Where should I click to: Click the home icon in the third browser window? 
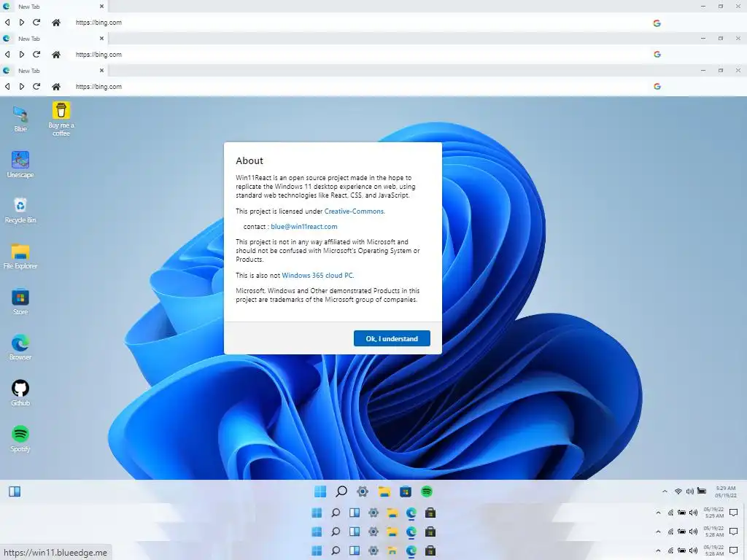pyautogui.click(x=55, y=86)
